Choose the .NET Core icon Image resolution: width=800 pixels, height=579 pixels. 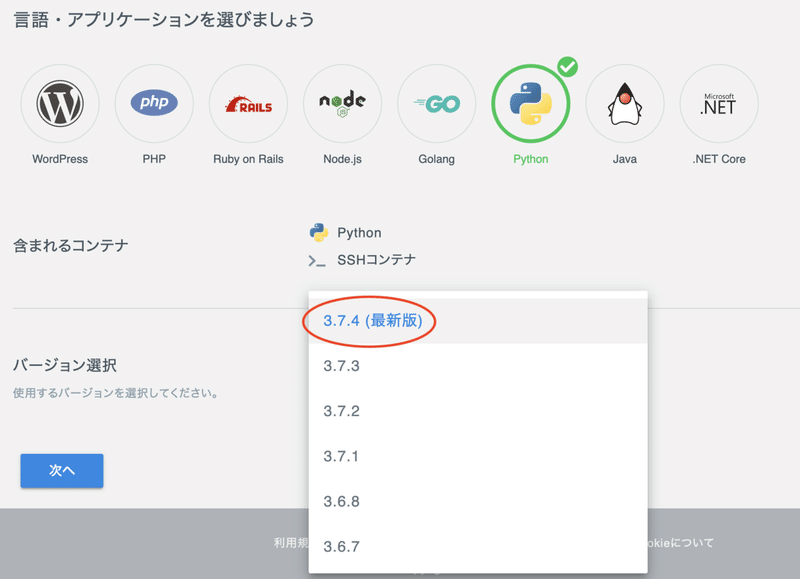coord(718,103)
